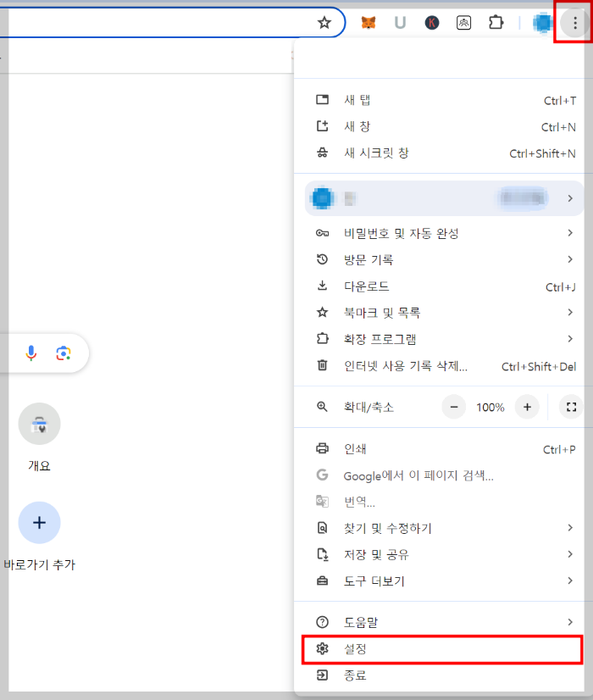Click the printer icon beside 인쇄

pos(322,448)
